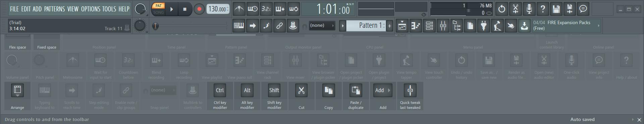644x124 pixels.
Task: Click the master volume knob
Action: (140, 9)
